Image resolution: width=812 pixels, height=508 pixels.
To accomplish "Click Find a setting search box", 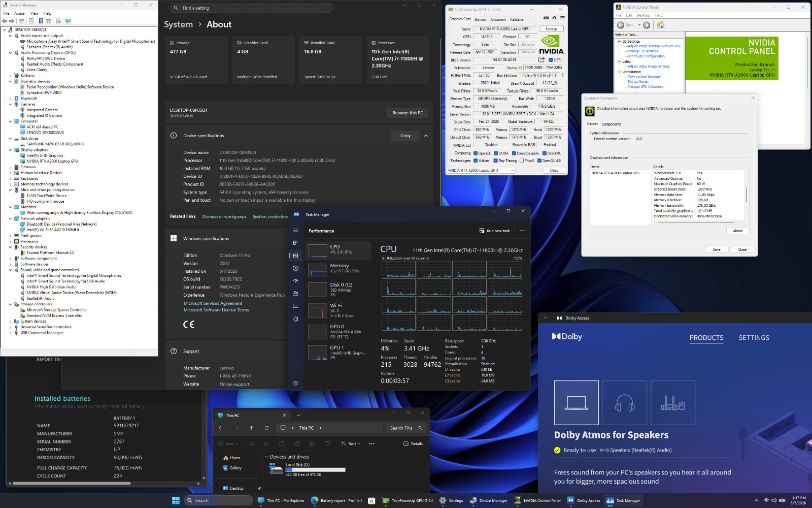I will point(252,8).
